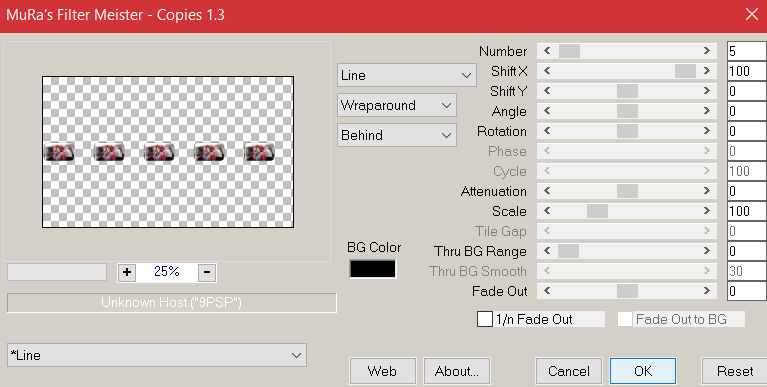767x387 pixels.
Task: Click right arrow of Number slider
Action: [x=707, y=51]
